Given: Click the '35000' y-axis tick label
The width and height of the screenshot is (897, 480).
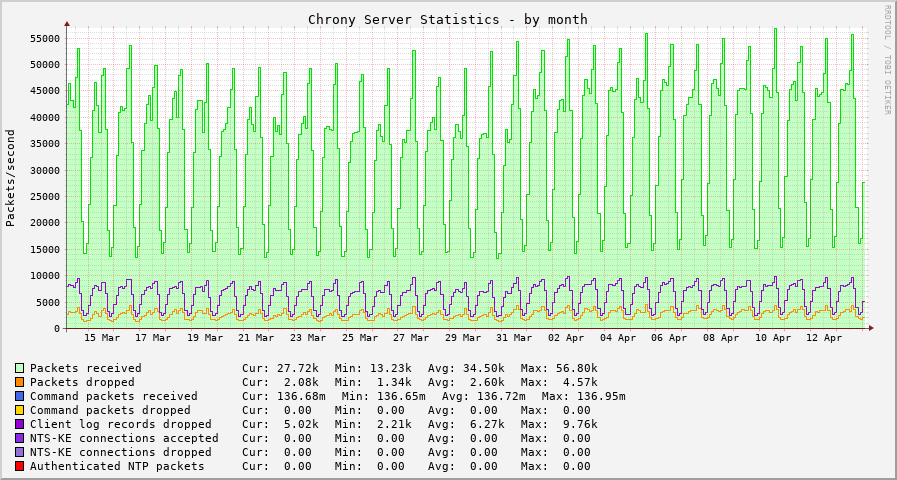Looking at the screenshot, I should [45, 144].
